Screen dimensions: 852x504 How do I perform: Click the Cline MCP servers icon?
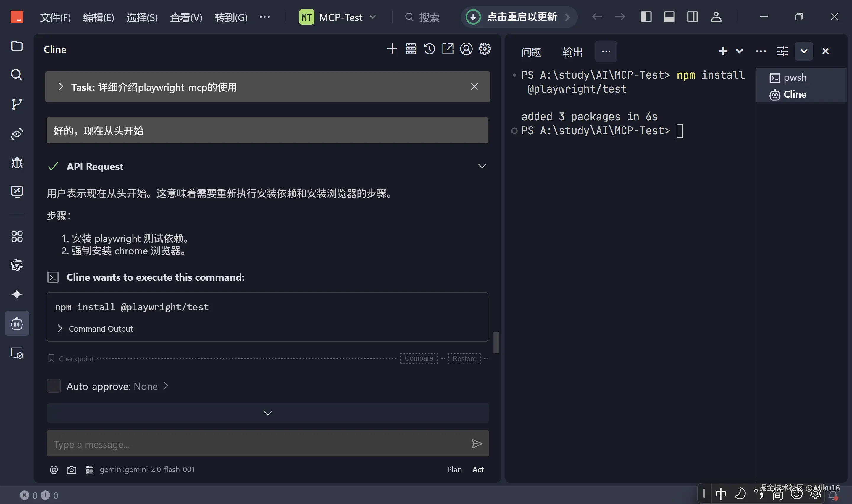(411, 49)
